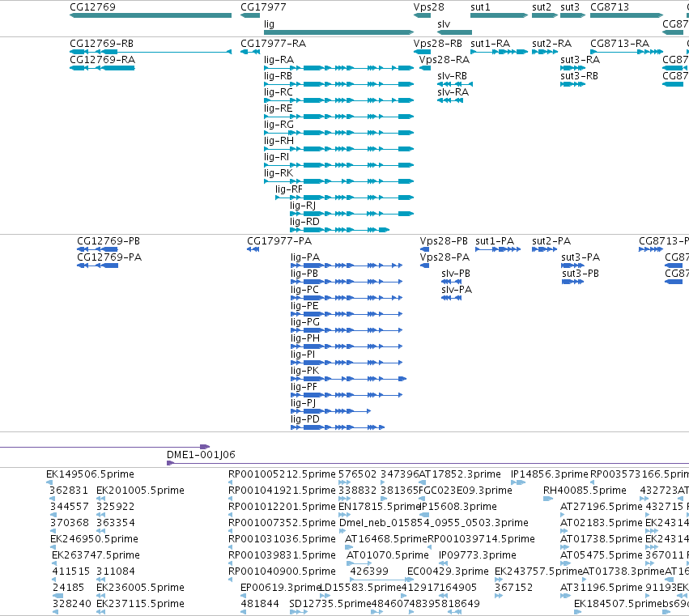
Task: Click the CG12769-RB transcript label
Action: (101, 44)
